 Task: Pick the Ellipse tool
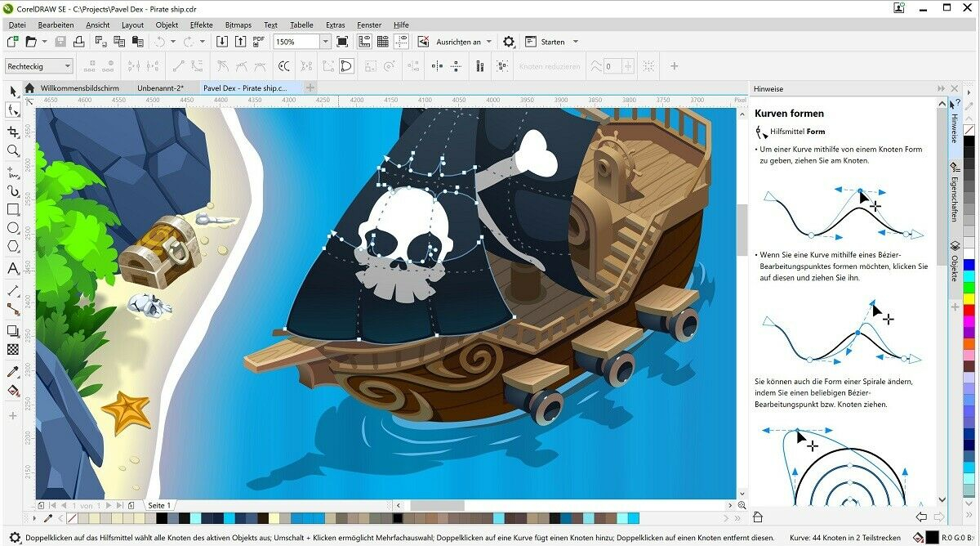13,228
